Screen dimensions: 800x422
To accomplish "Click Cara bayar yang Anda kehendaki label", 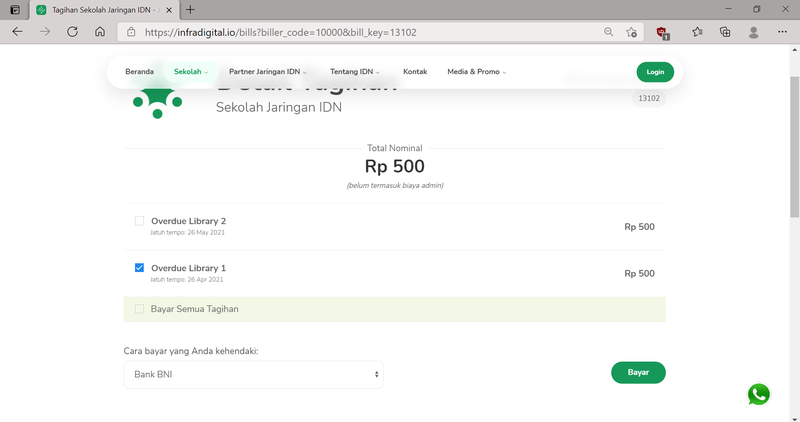I will pos(191,351).
